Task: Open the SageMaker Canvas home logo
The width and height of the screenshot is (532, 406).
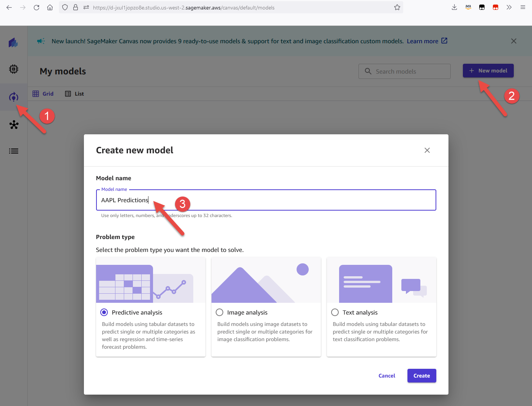Action: (x=14, y=42)
